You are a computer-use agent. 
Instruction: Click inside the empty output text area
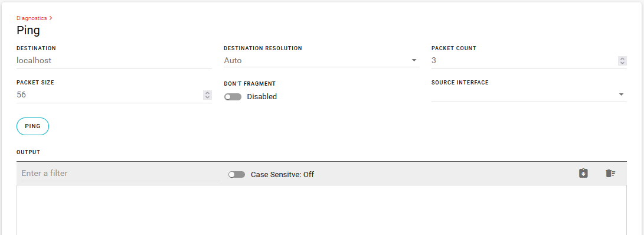click(x=322, y=210)
